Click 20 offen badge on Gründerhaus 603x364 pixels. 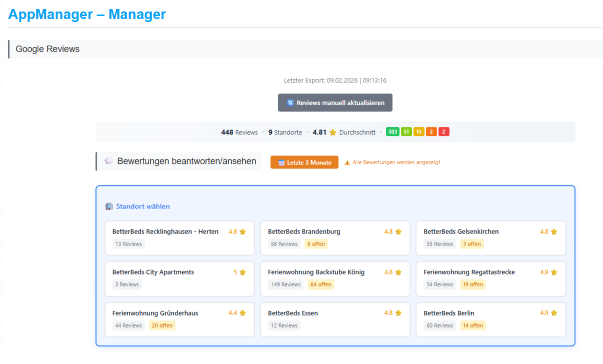tap(162, 325)
